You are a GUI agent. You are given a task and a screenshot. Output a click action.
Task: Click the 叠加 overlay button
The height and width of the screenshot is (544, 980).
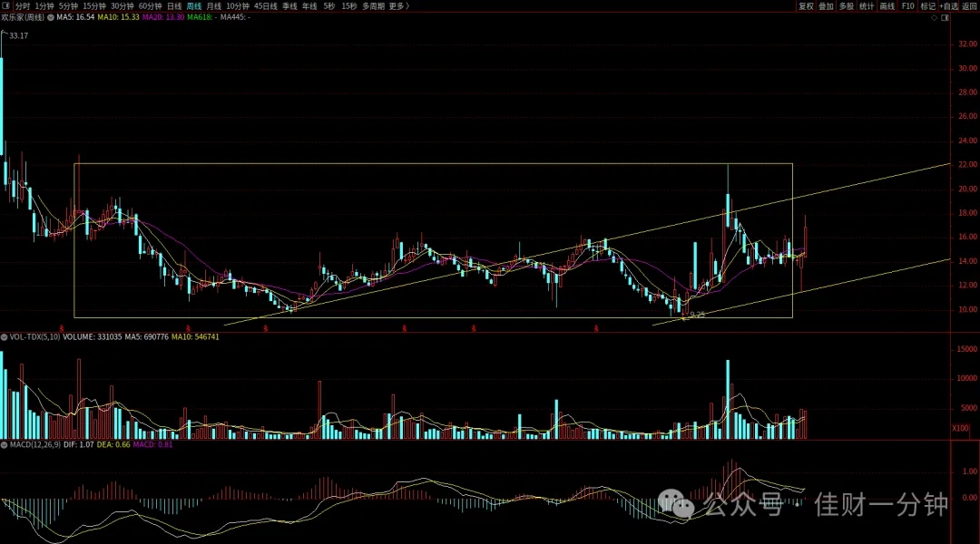point(827,6)
